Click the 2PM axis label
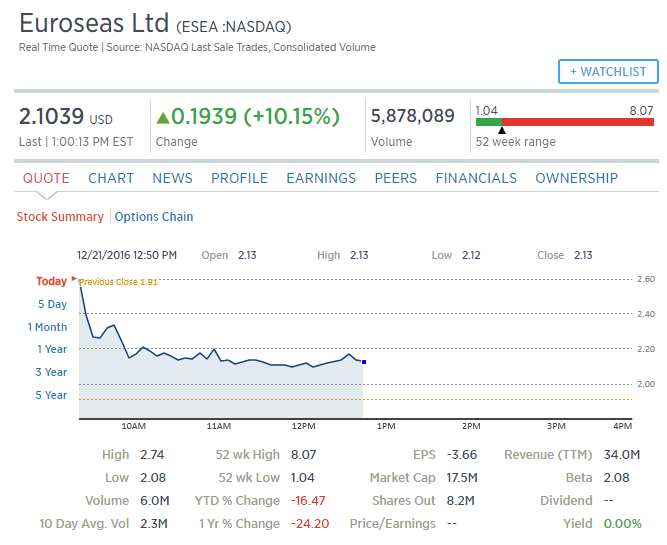 [x=471, y=426]
